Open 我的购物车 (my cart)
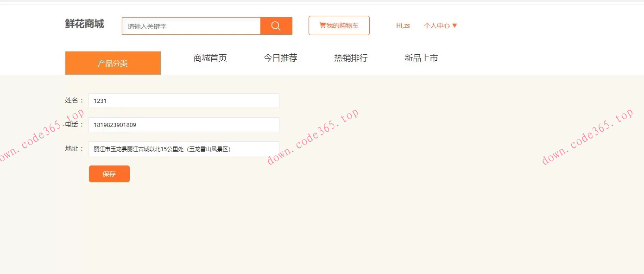This screenshot has width=644, height=274. 339,25
